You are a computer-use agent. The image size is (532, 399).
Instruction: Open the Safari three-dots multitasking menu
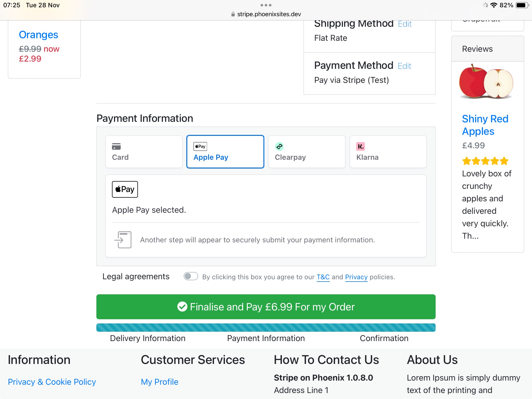pyautogui.click(x=266, y=5)
